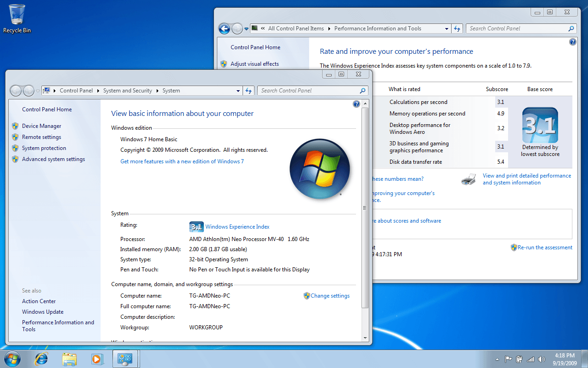
Task: Click All Control Panel Items breadcrumb
Action: click(296, 29)
